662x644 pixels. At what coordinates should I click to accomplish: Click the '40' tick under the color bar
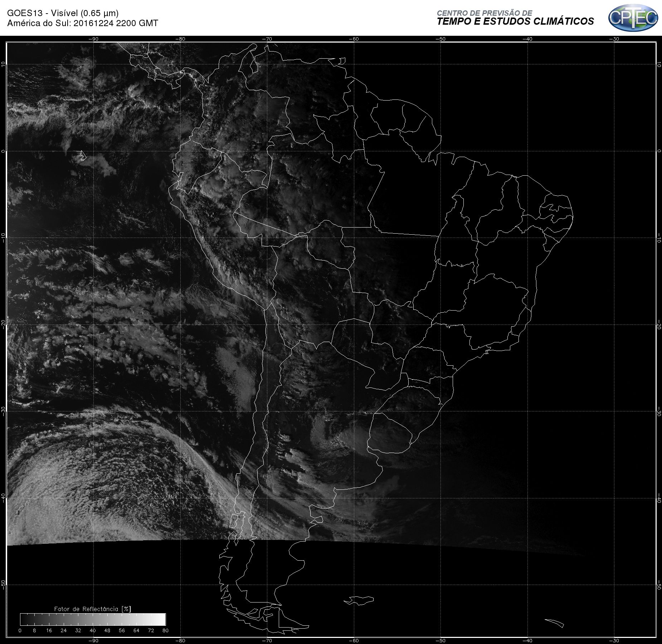(x=93, y=630)
